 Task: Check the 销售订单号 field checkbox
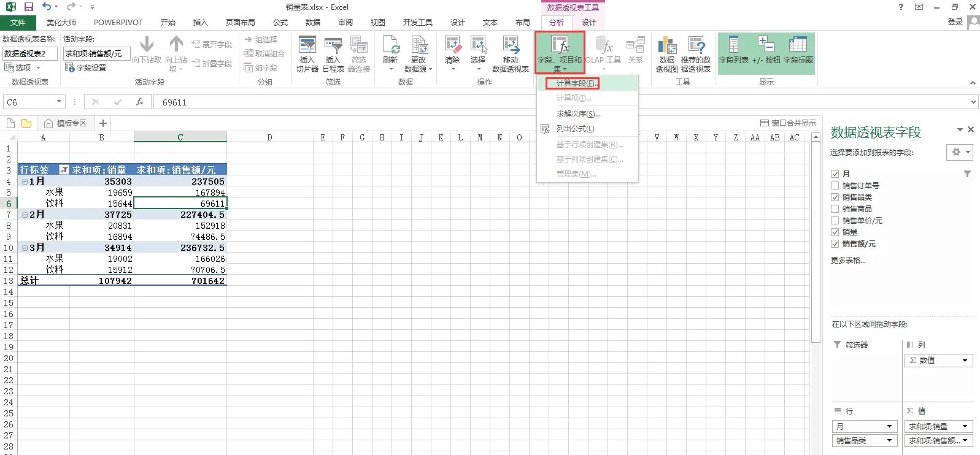835,186
